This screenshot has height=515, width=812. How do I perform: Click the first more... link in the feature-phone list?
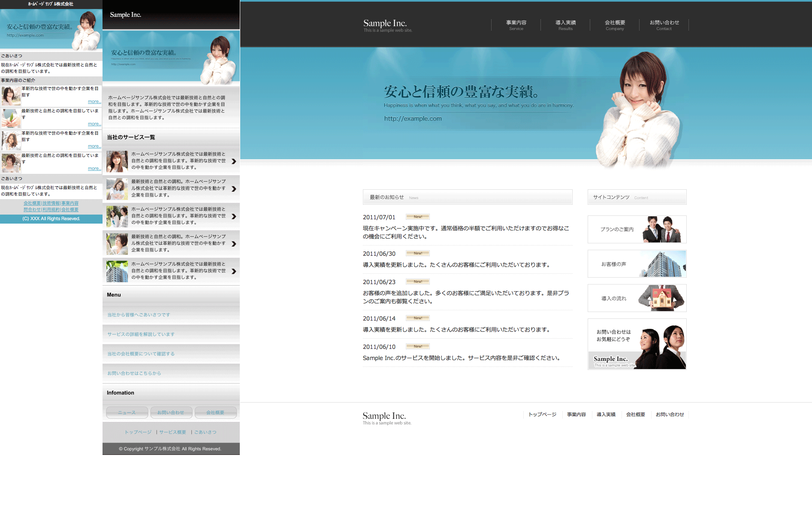pyautogui.click(x=94, y=102)
